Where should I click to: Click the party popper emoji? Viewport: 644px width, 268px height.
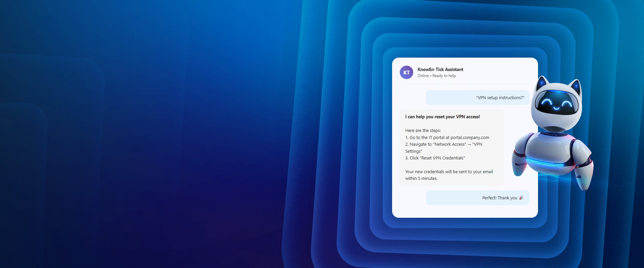521,198
